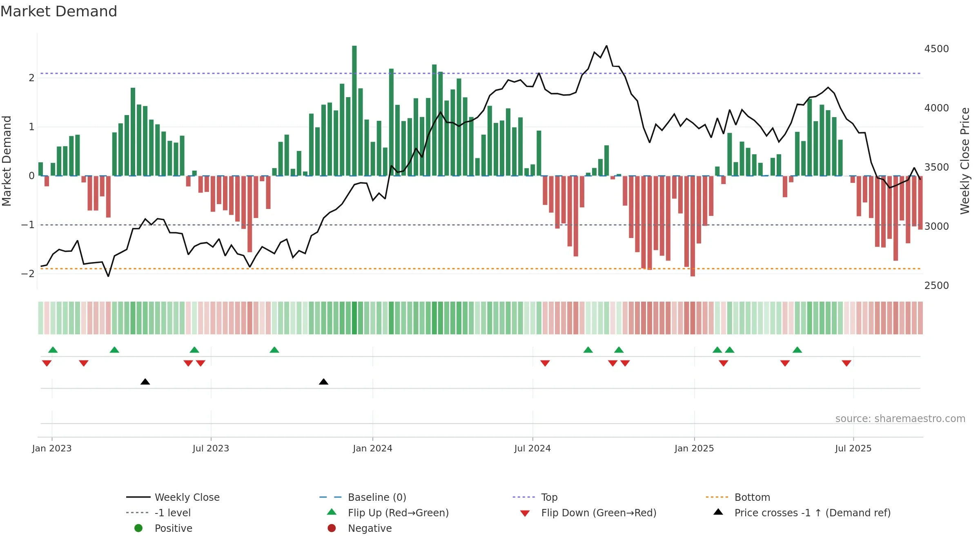980x551 pixels.
Task: Click the tallest green demand bar in December 2023
Action: pyautogui.click(x=354, y=111)
